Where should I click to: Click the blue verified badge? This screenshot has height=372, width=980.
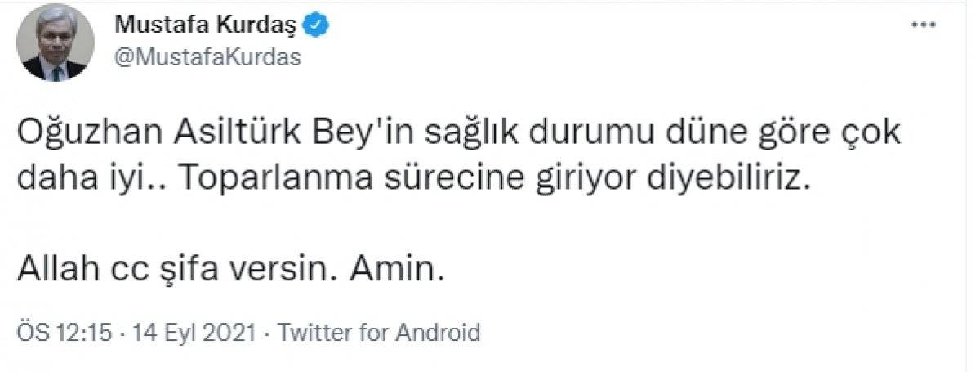[317, 25]
